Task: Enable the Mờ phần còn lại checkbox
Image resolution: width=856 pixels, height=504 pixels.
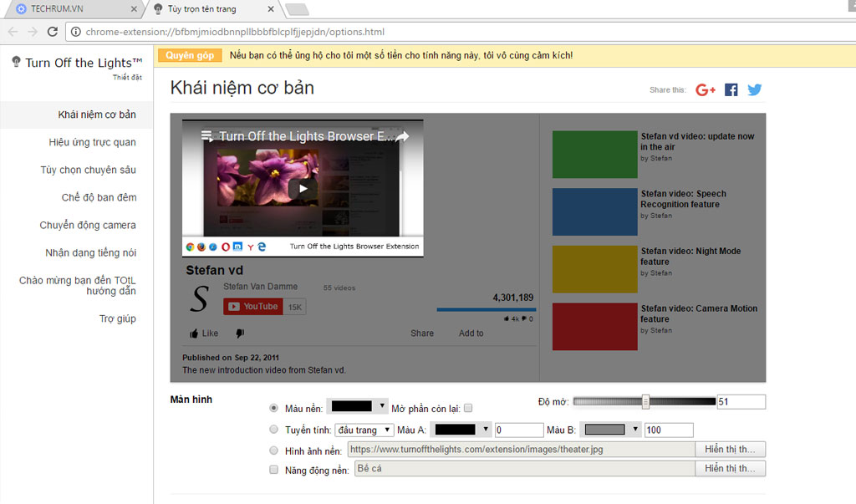Action: [468, 408]
